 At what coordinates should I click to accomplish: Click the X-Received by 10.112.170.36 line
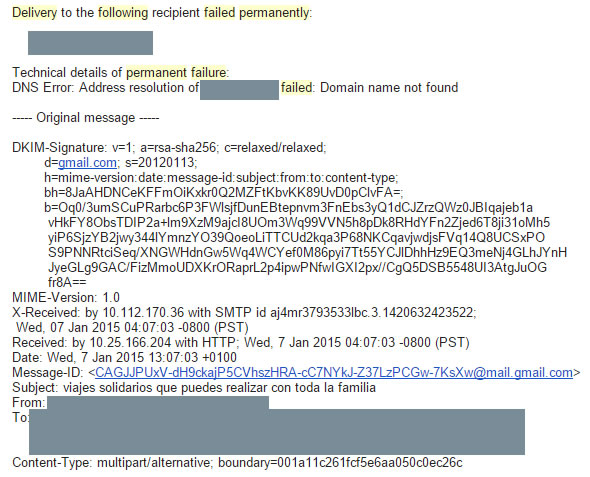[244, 313]
